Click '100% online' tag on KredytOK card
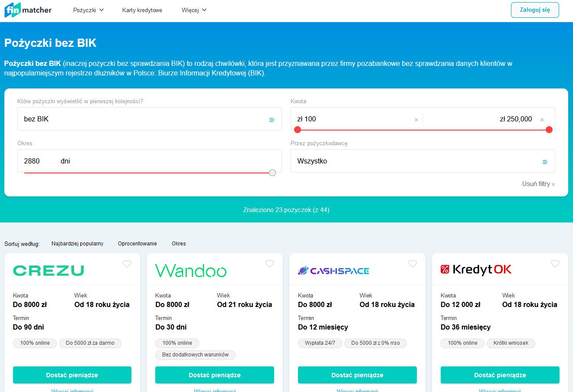 (x=463, y=343)
